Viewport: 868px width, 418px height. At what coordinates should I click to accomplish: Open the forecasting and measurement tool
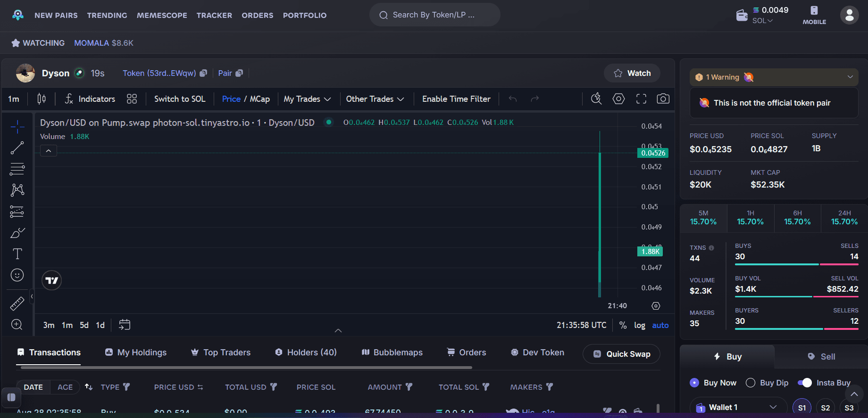(x=17, y=212)
